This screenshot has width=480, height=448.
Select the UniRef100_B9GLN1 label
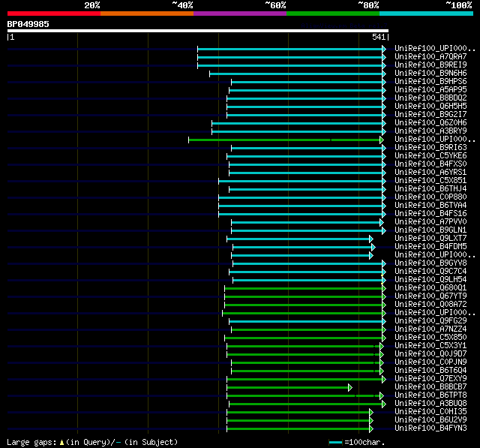coord(430,230)
